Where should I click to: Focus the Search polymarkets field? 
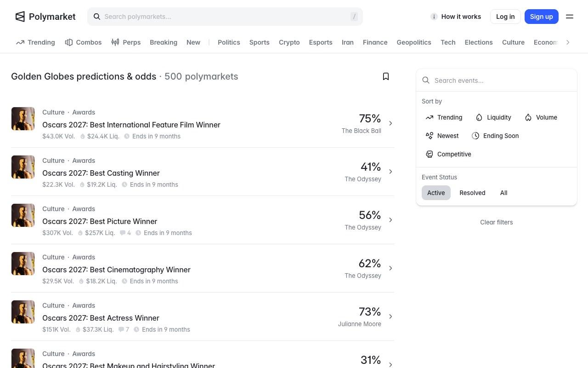(x=225, y=17)
